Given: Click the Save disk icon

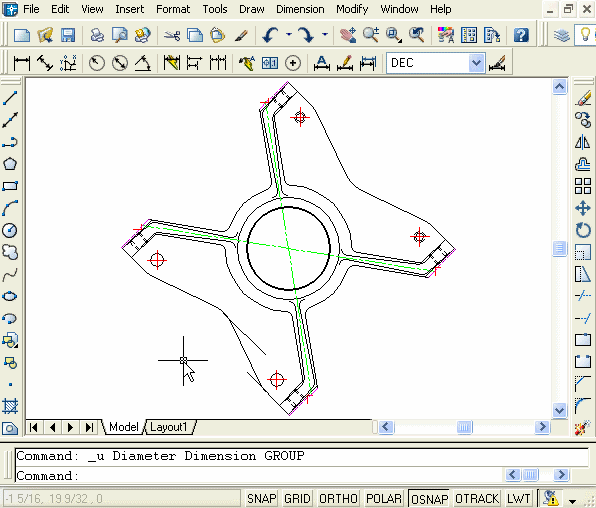Looking at the screenshot, I should tap(68, 35).
